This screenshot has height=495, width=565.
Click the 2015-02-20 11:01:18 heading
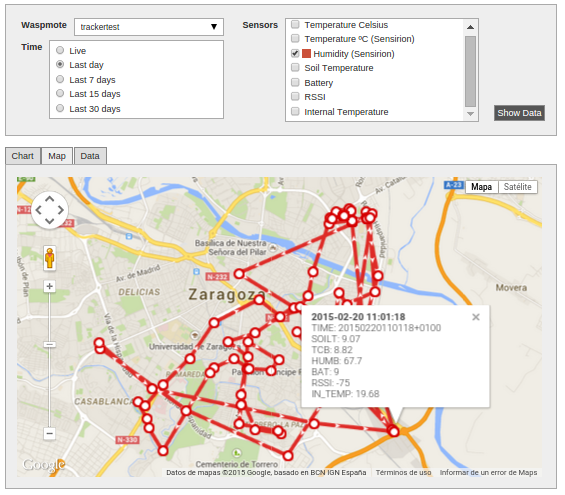tap(358, 317)
